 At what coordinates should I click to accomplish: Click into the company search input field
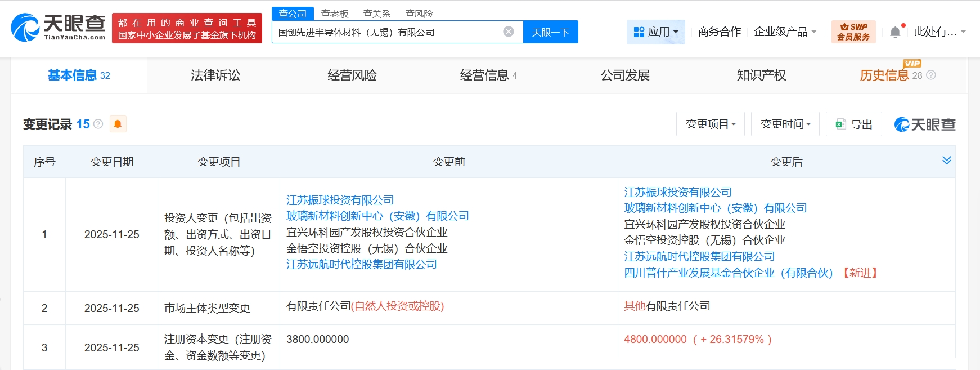pyautogui.click(x=387, y=32)
